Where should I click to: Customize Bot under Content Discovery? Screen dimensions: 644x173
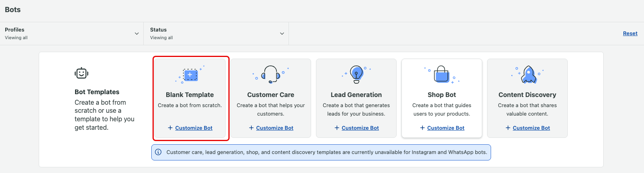[x=531, y=128]
